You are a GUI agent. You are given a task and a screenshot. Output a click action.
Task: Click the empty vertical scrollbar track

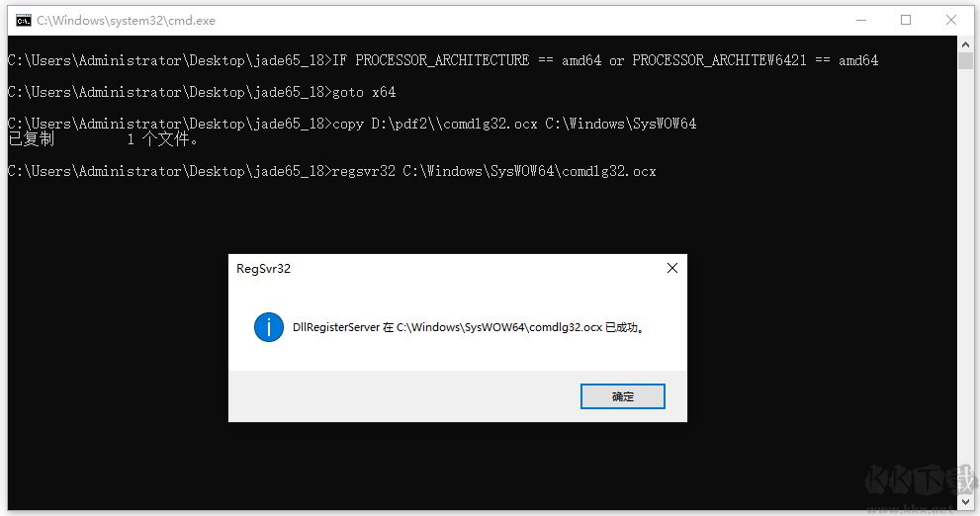point(965,281)
